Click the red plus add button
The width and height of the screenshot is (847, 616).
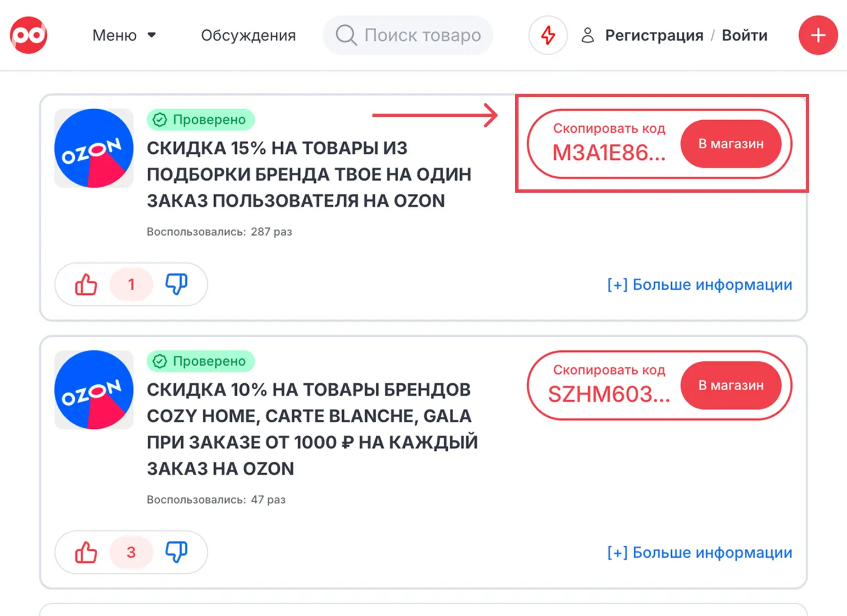coord(818,35)
